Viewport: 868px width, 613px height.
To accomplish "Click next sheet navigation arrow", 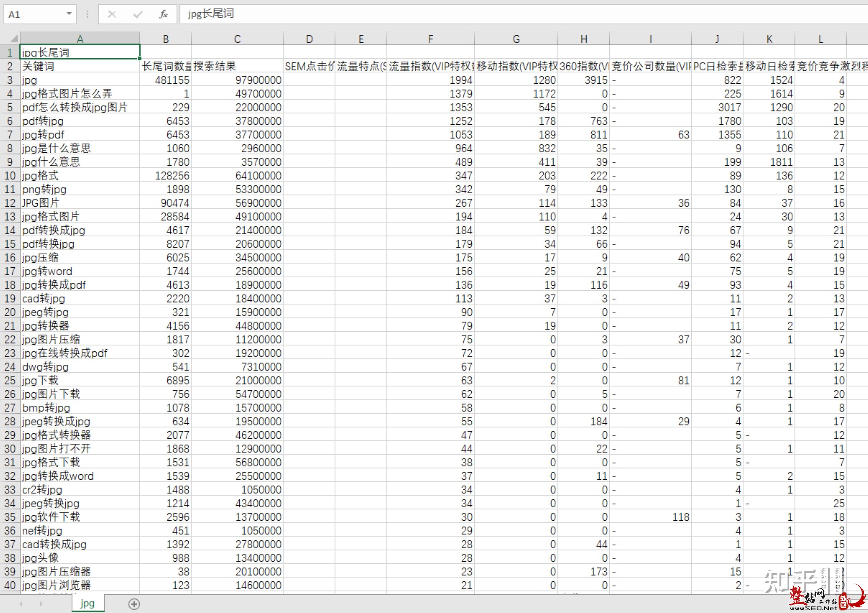I will 41,604.
